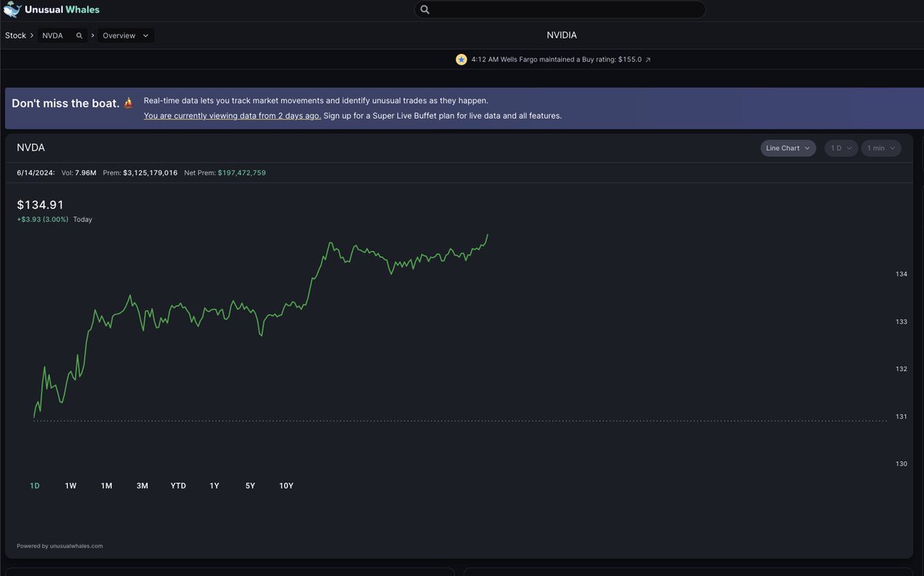
Task: Click the 132 y-axis label
Action: coord(901,369)
